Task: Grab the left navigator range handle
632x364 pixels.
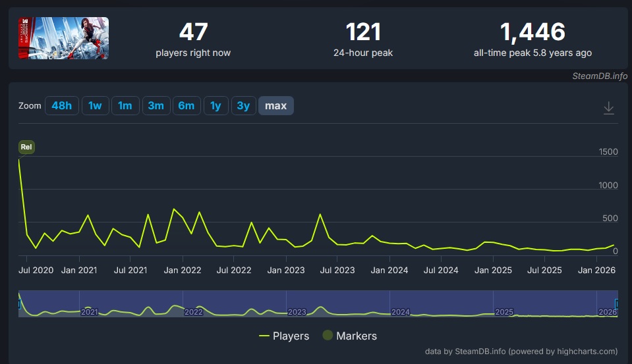Action: (x=19, y=303)
